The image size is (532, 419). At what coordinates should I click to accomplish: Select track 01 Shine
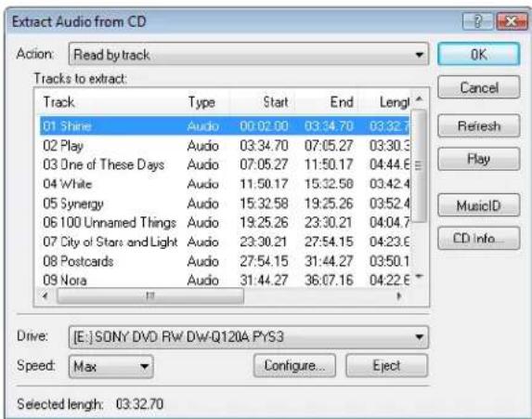[x=225, y=126]
